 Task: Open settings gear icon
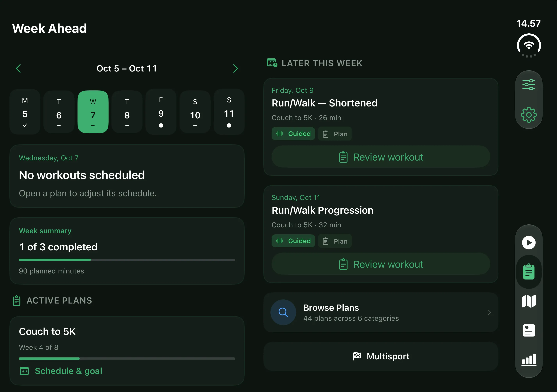click(529, 115)
